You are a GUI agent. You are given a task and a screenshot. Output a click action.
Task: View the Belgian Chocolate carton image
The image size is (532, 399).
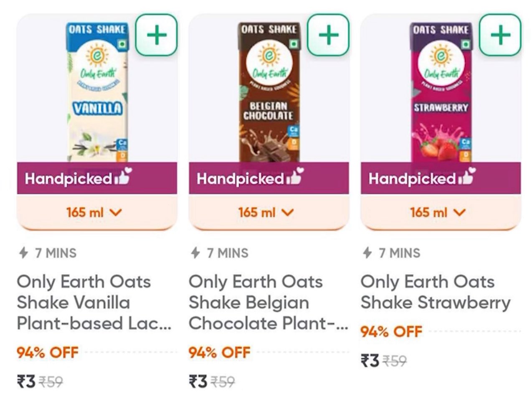pyautogui.click(x=269, y=92)
